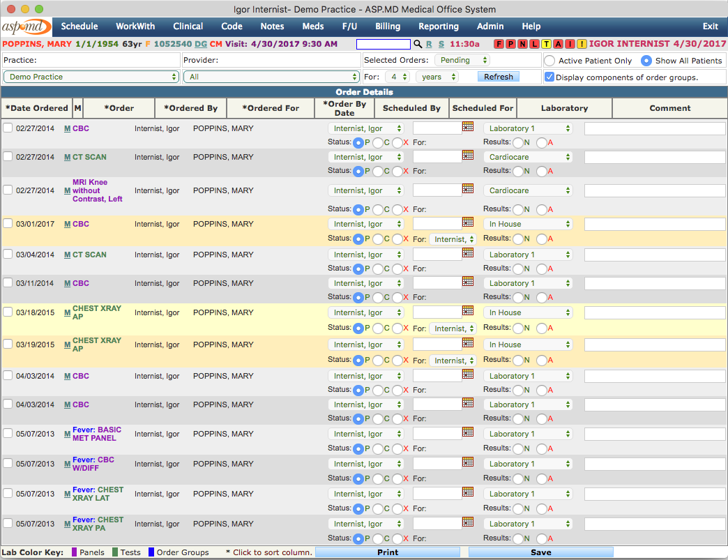Open calendar for Fever: CHEST XRAY LAT
The height and width of the screenshot is (560, 728).
click(468, 492)
